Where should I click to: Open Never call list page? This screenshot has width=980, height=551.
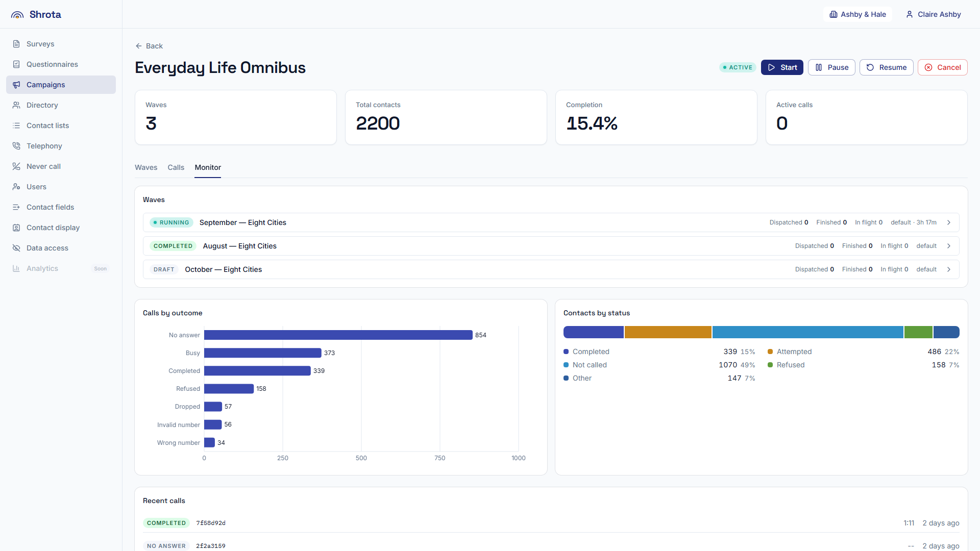point(61,166)
